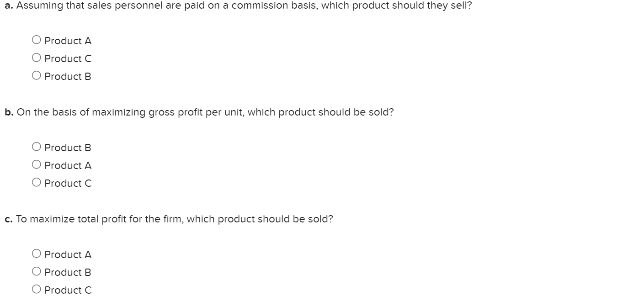Click the maximize total profit question text
644x306 pixels.
click(x=169, y=219)
